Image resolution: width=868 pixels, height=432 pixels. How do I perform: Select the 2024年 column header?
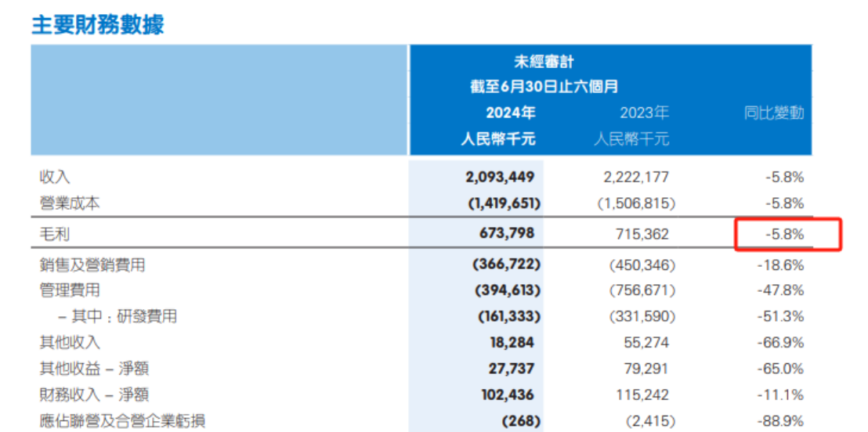coord(510,113)
